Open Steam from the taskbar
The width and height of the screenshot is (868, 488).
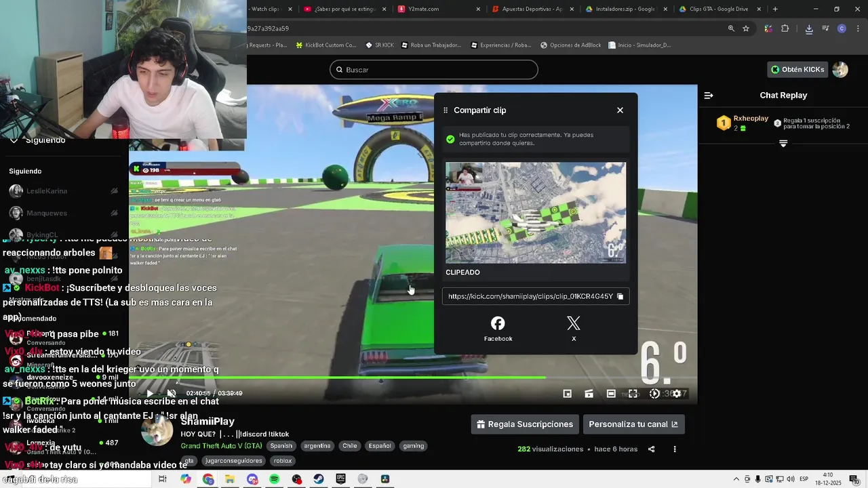[318, 479]
